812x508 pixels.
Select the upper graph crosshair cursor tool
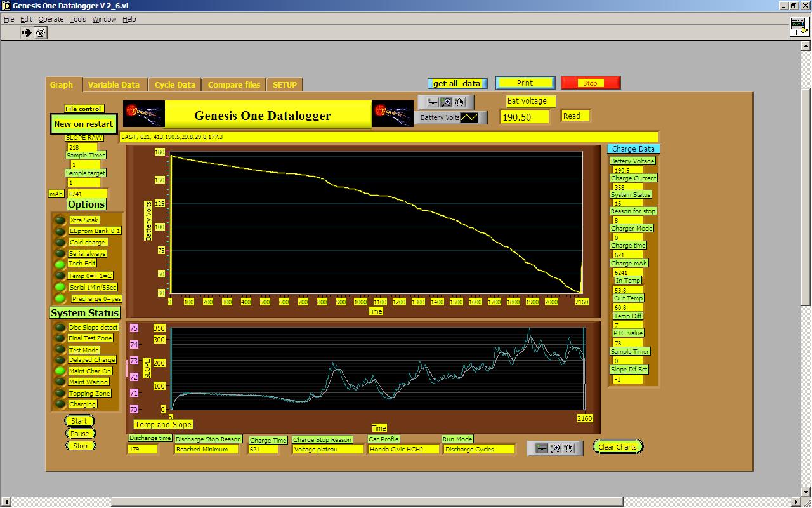[433, 102]
